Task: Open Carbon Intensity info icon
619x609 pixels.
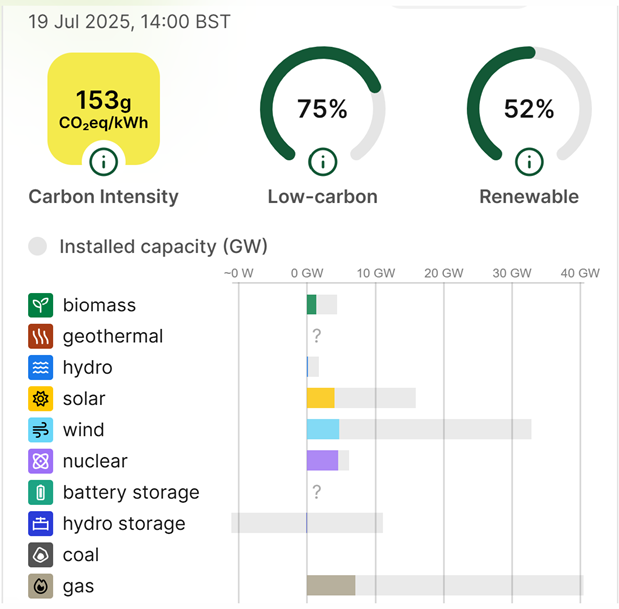Action: (103, 162)
